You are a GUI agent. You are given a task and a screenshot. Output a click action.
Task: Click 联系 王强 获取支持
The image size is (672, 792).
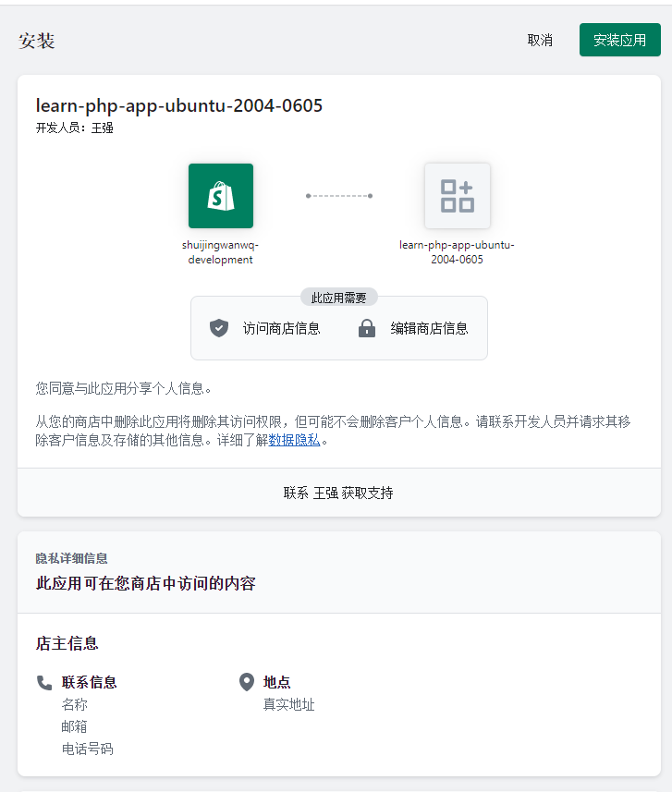[x=338, y=493]
